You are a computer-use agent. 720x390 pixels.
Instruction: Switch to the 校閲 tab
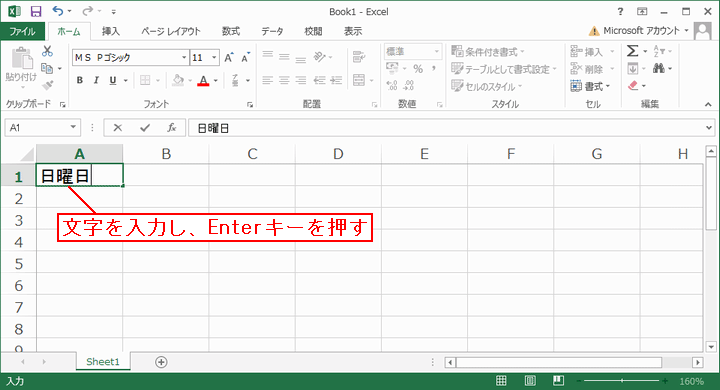pos(313,31)
